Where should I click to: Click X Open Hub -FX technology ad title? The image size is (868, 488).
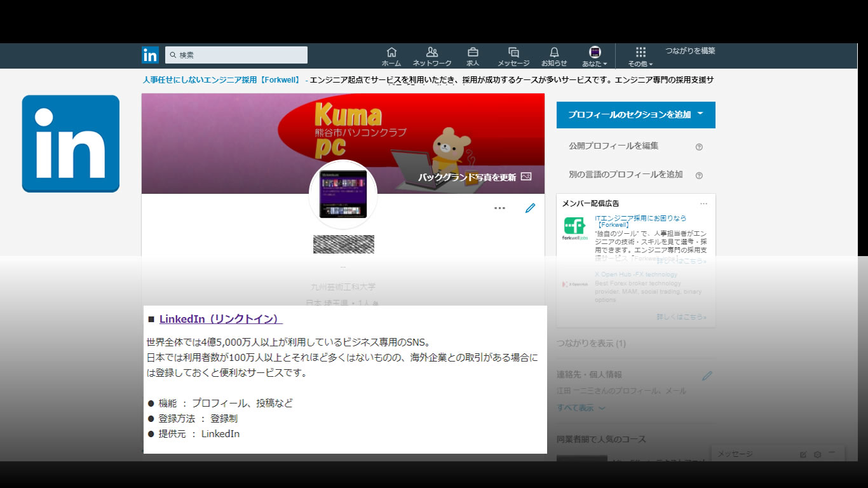click(x=636, y=274)
